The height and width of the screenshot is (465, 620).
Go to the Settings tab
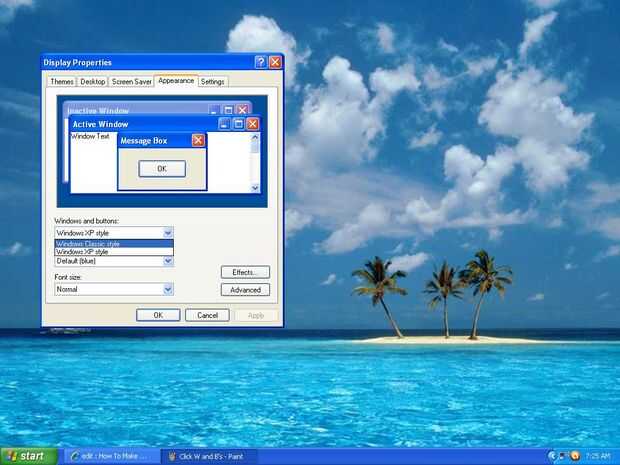tap(213, 81)
